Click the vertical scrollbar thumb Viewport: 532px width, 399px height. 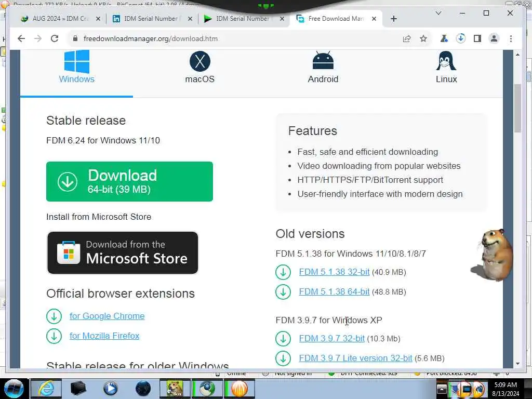tap(517, 108)
